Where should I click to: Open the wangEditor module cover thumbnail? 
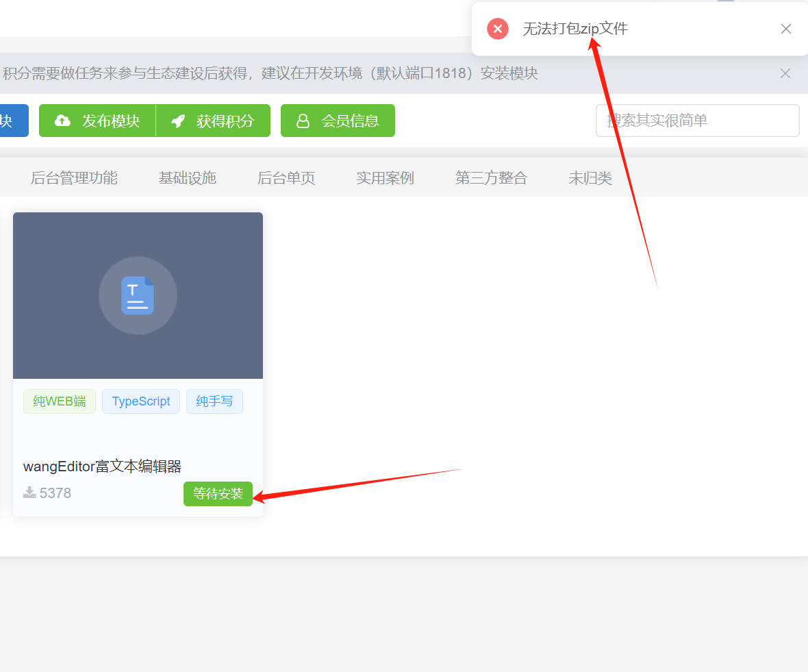138,295
